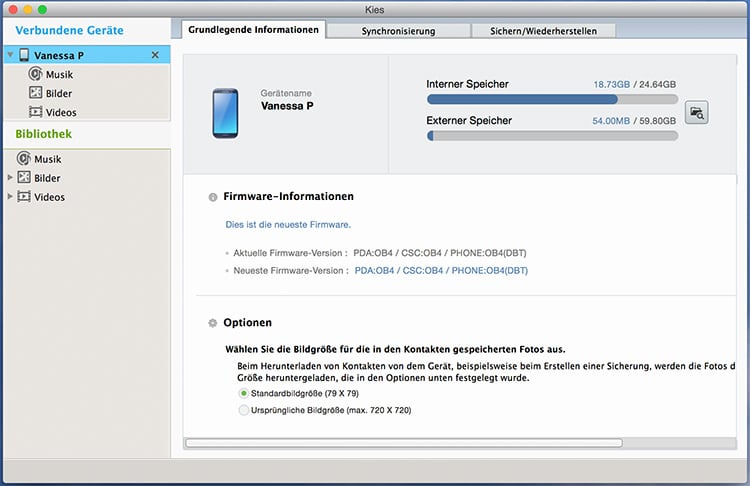Click the Bibliothek heading
The width and height of the screenshot is (750, 486).
pos(44,134)
